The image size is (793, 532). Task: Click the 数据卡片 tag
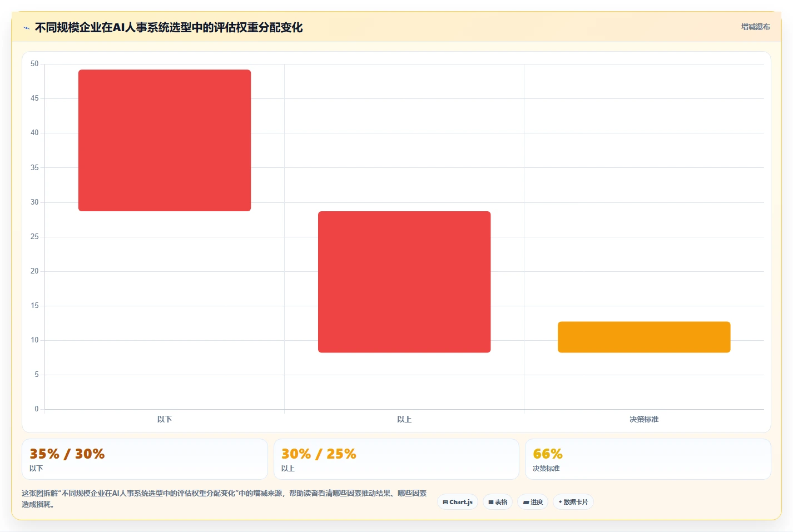[x=573, y=502]
